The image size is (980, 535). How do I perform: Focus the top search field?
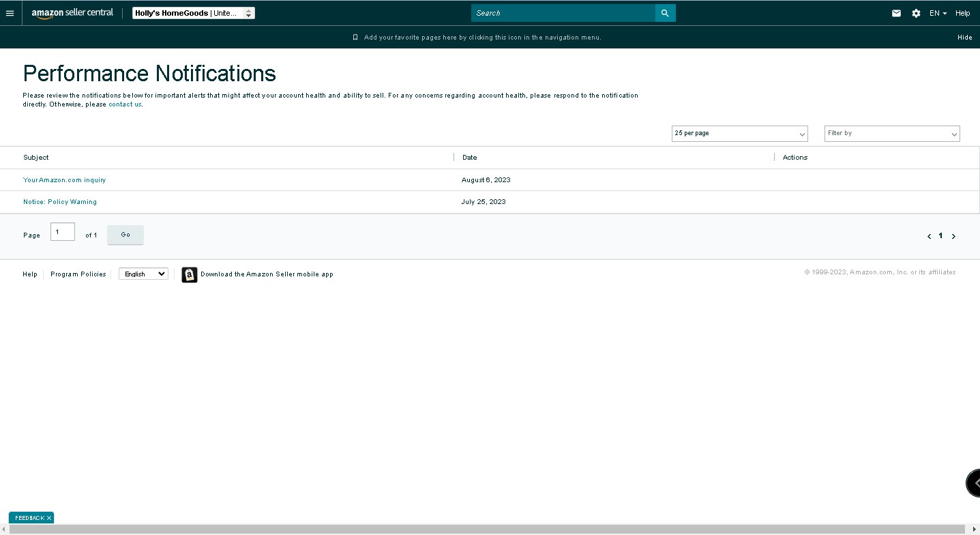563,13
